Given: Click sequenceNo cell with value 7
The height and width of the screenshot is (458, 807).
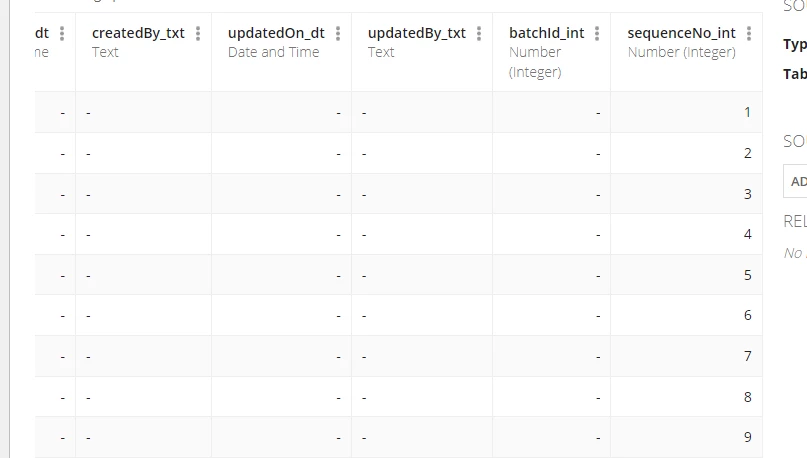Looking at the screenshot, I should [x=687, y=356].
